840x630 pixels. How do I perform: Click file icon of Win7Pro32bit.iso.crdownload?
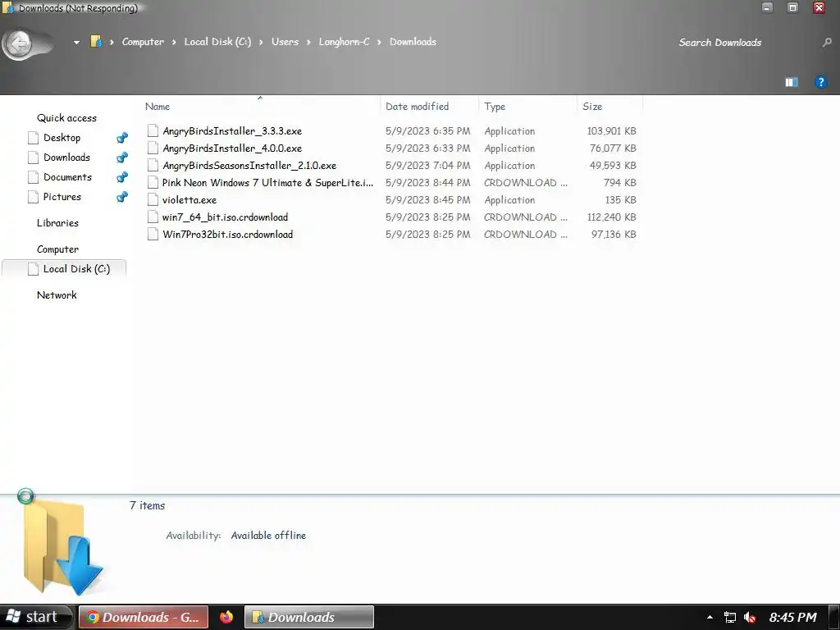(153, 234)
